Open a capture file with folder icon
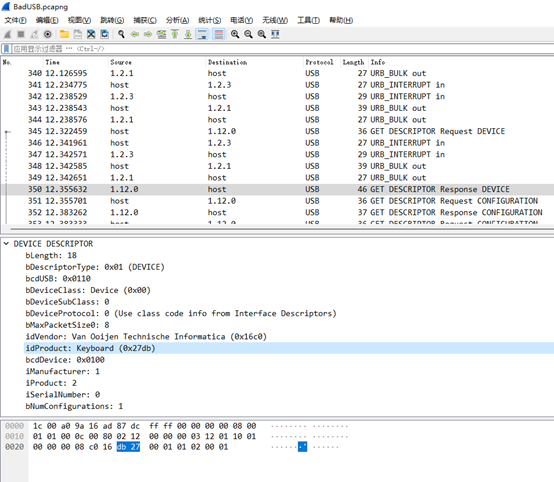This screenshot has height=482, width=554. point(64,34)
